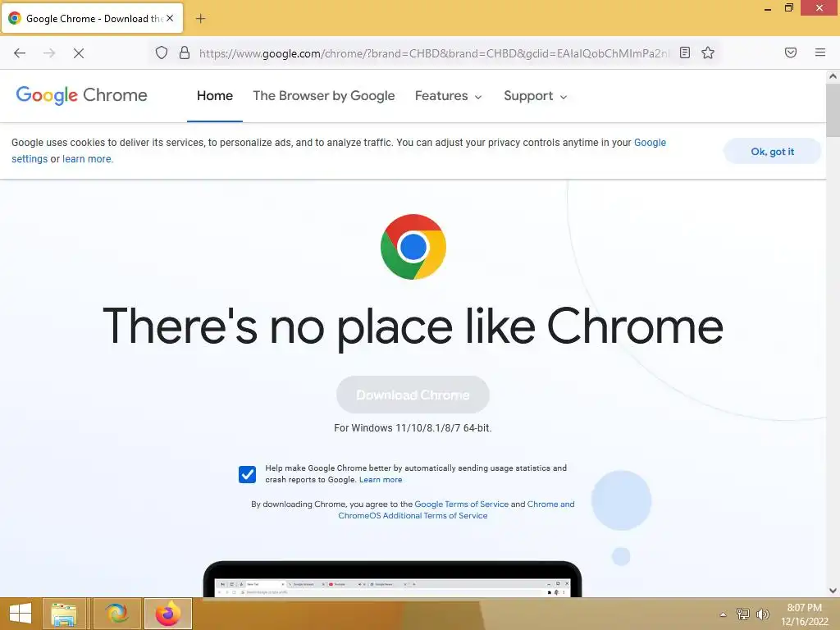Select the Firefox taskbar icon

168,614
